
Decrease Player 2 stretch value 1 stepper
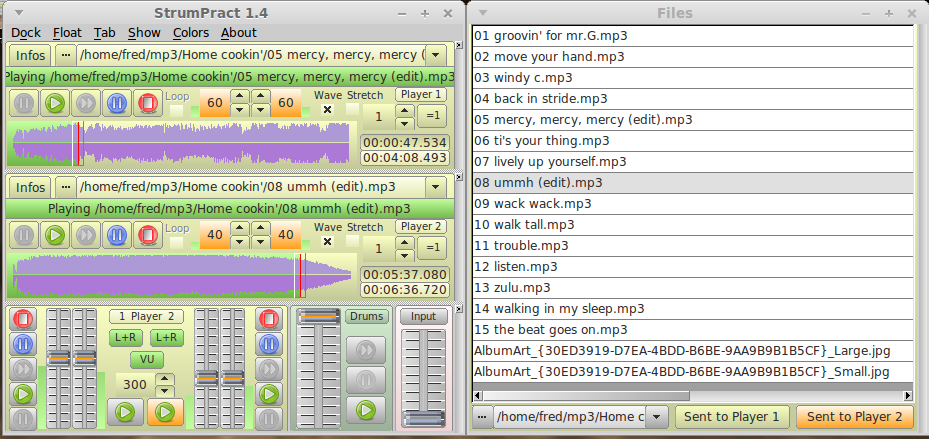point(405,255)
